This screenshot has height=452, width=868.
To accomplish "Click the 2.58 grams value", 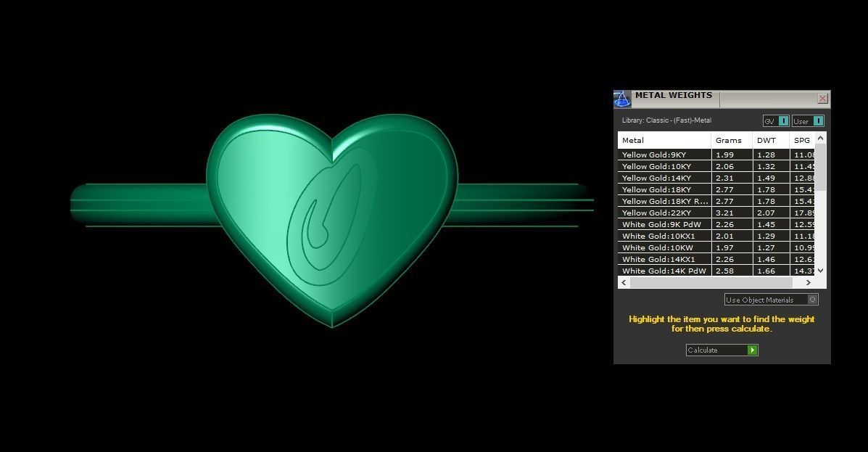I will point(724,271).
